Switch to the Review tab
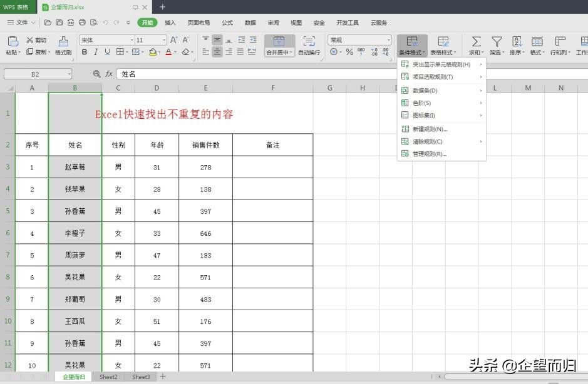Screen dimensions: 588x384 point(274,23)
